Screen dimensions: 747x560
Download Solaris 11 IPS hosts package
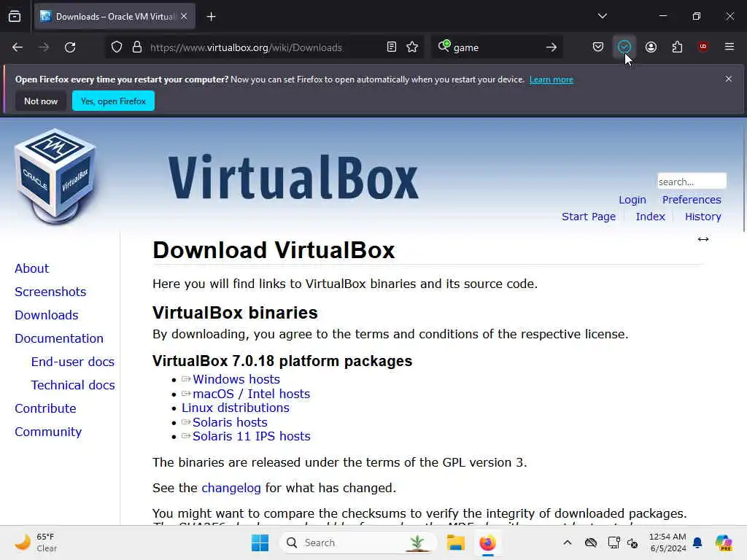point(252,436)
